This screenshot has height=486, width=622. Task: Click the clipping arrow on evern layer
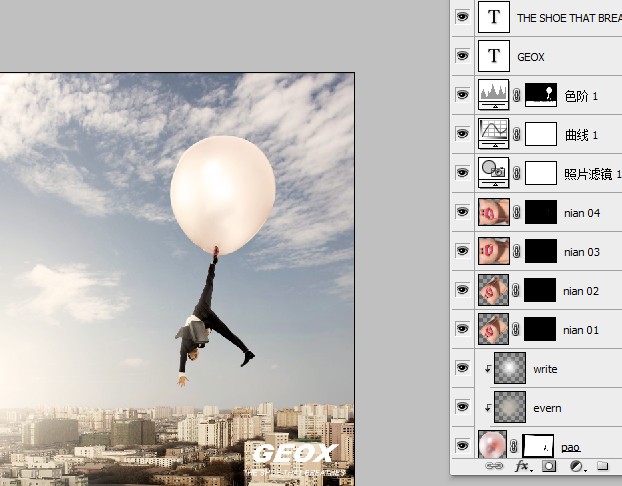click(488, 407)
